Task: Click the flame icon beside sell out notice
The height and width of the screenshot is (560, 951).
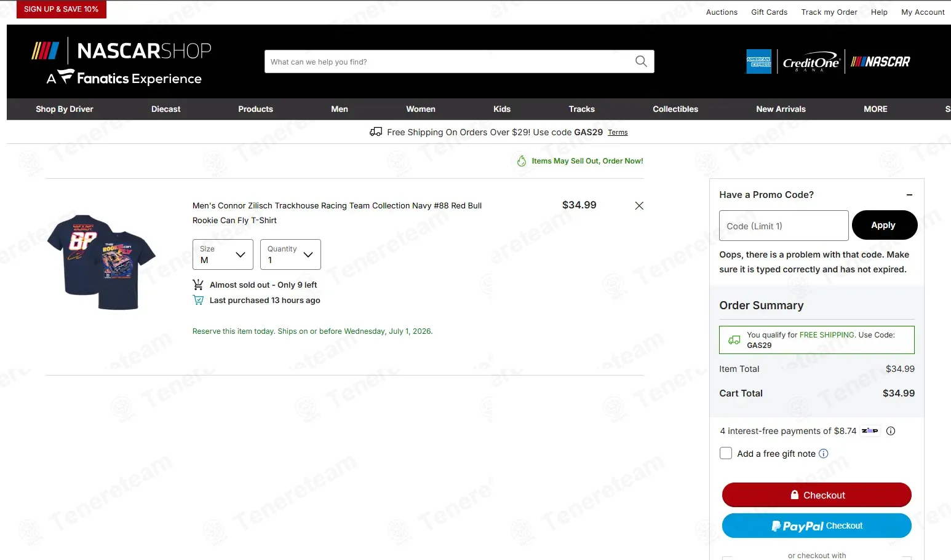Action: pyautogui.click(x=522, y=161)
